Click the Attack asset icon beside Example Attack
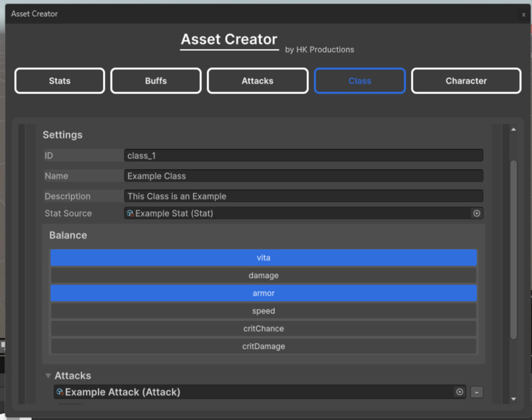 [x=59, y=392]
